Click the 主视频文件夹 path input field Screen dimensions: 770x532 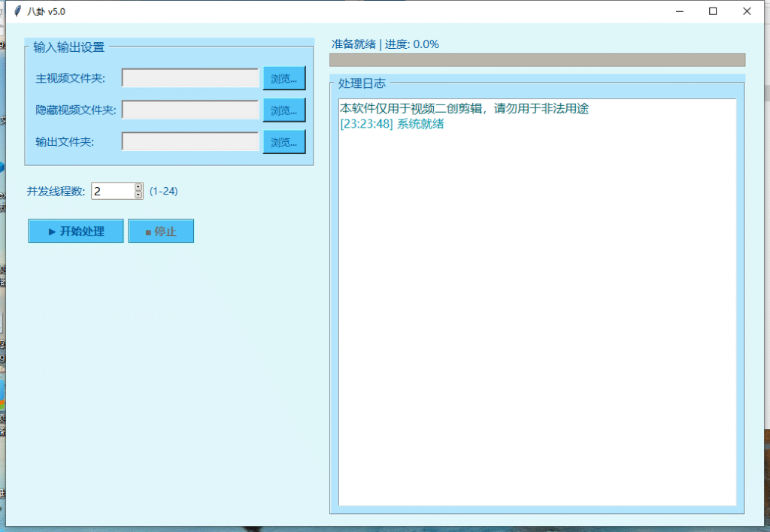click(x=190, y=78)
